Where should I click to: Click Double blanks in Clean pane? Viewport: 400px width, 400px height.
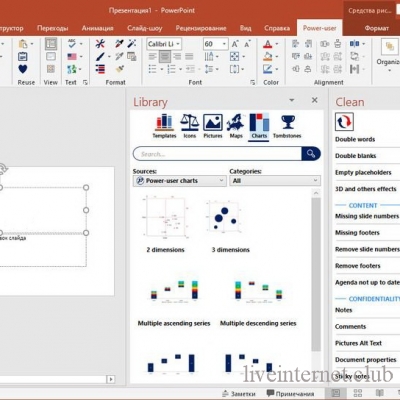[355, 156]
